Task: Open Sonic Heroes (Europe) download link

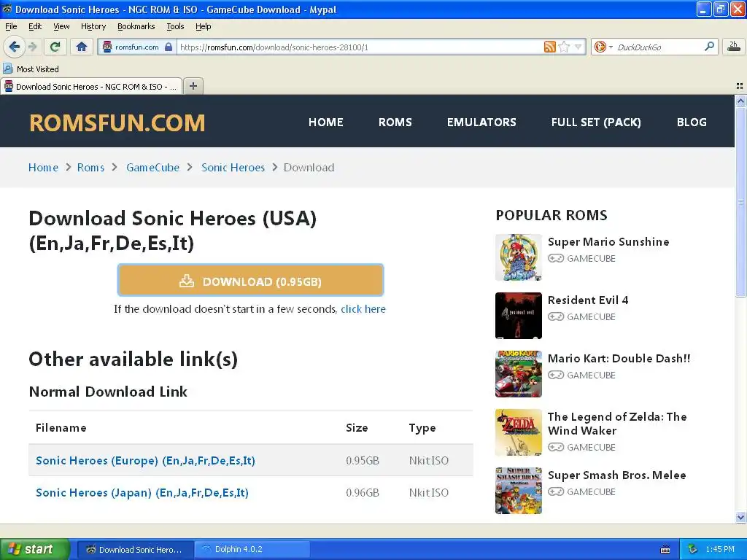Action: coord(145,461)
